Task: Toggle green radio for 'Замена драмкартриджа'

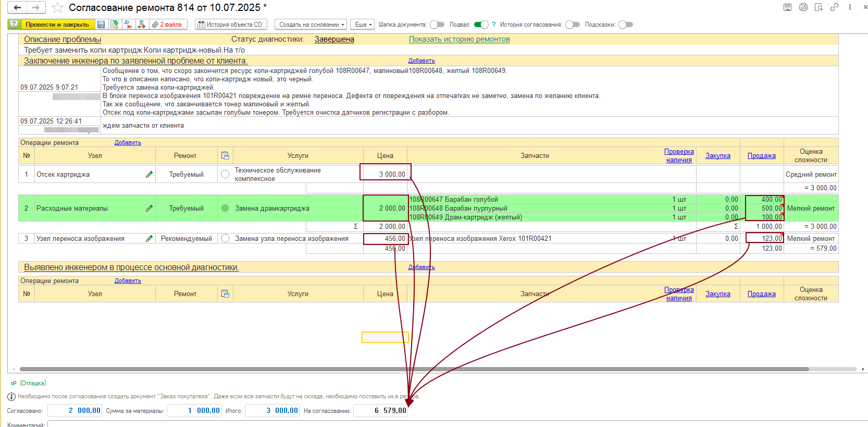Action: click(x=225, y=209)
